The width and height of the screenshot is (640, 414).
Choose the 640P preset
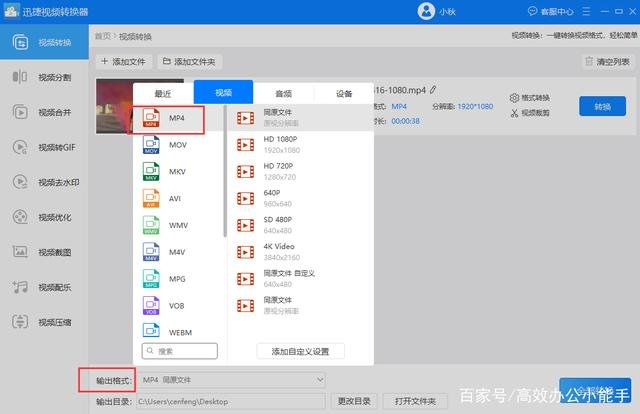301,198
